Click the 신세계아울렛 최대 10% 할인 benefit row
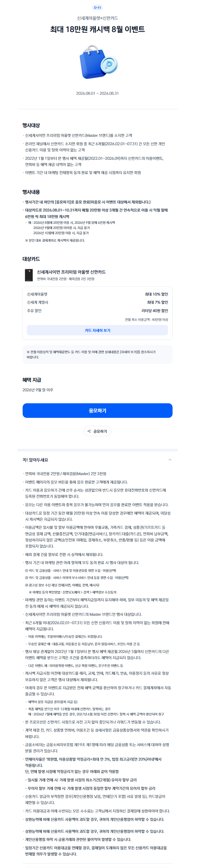The image size is (201, 868). point(97,294)
